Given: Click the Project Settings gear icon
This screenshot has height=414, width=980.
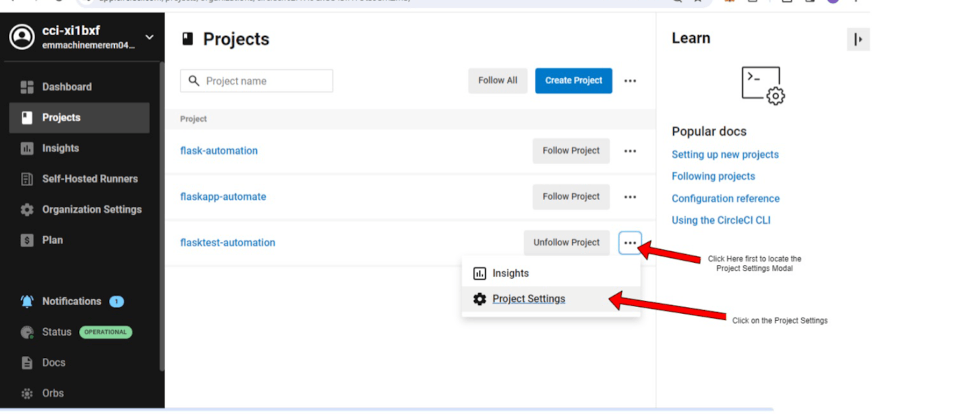Looking at the screenshot, I should 479,300.
